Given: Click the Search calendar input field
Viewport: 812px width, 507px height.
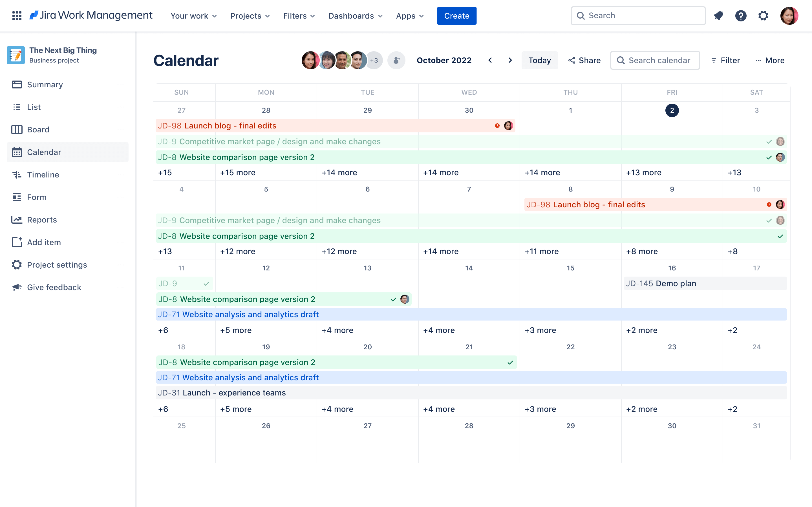Looking at the screenshot, I should 655,60.
